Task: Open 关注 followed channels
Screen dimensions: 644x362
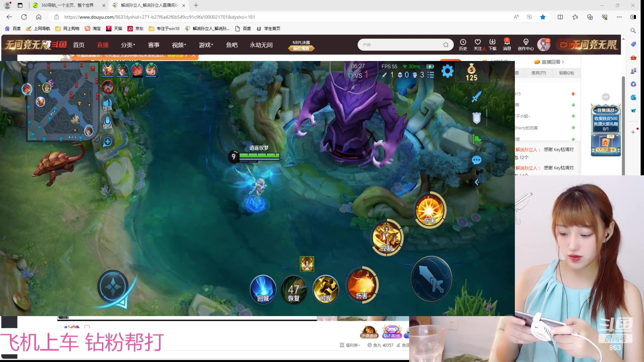Action: click(x=478, y=45)
